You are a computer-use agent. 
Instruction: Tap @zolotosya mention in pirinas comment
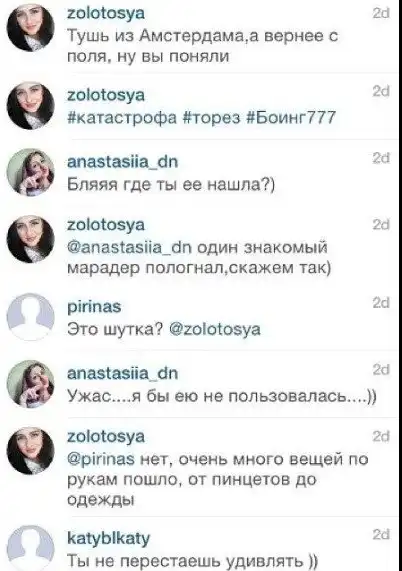pyautogui.click(x=215, y=330)
